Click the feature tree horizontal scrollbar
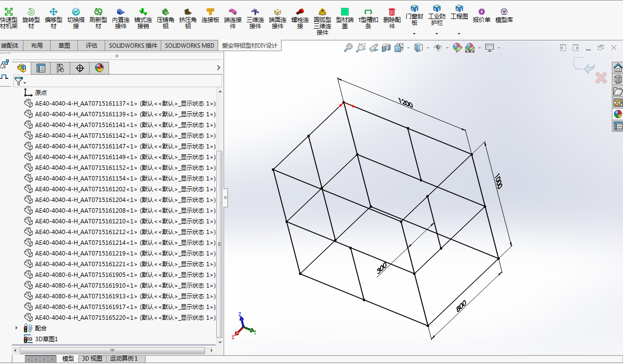Image resolution: width=623 pixels, height=364 pixels. (x=113, y=350)
